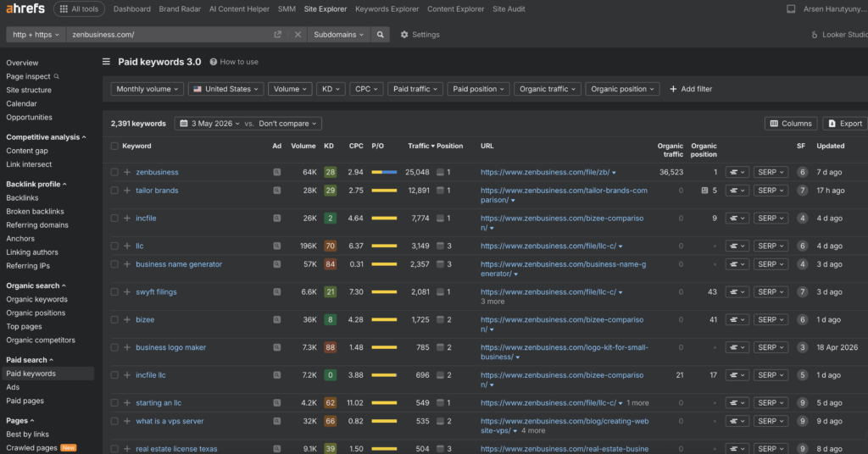
Task: Click the zenbusiness.com/ URL input field
Action: click(x=169, y=34)
